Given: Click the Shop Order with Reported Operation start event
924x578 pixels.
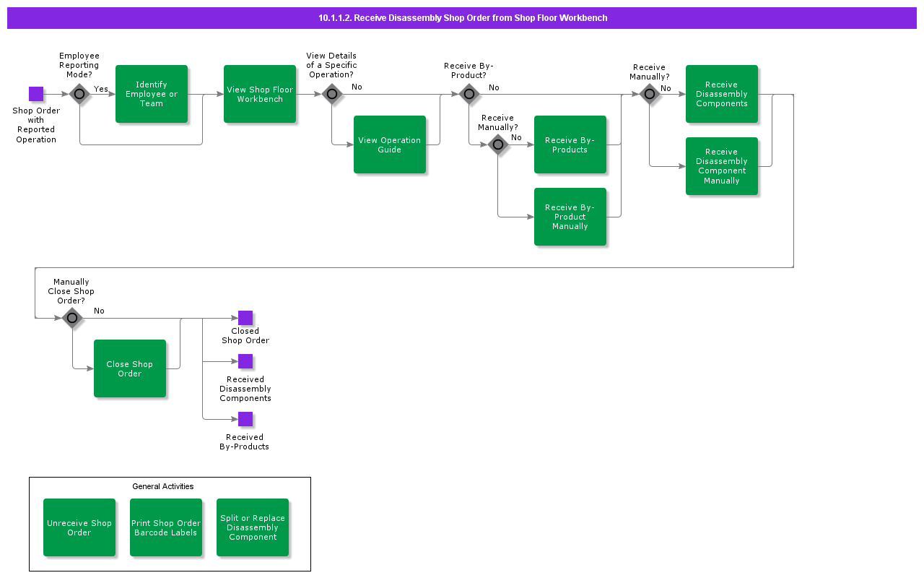Looking at the screenshot, I should point(36,94).
